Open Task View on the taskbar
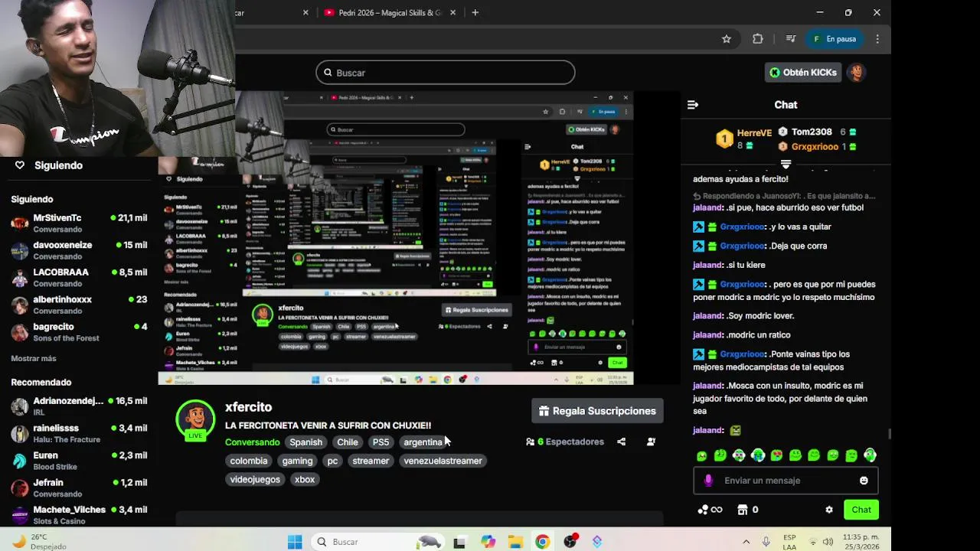 click(x=459, y=542)
